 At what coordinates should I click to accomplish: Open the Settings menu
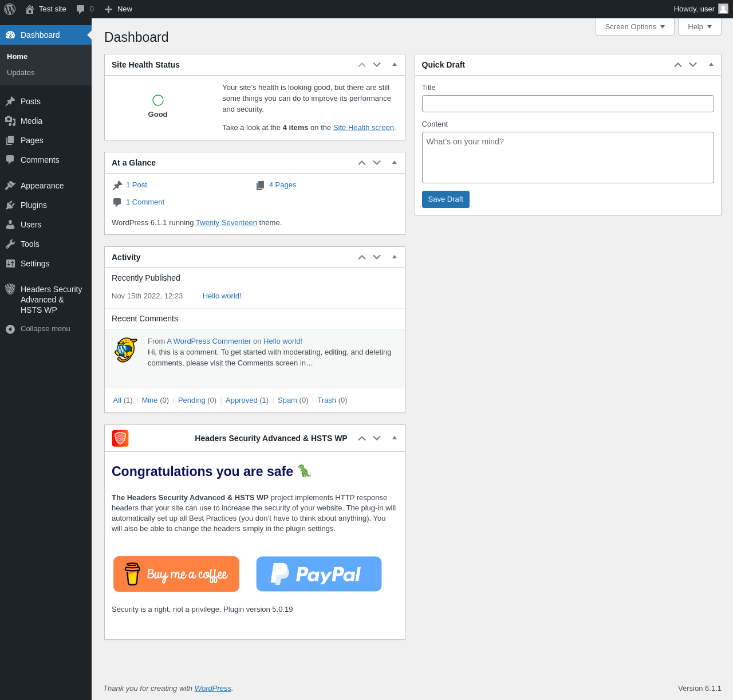click(x=46, y=264)
